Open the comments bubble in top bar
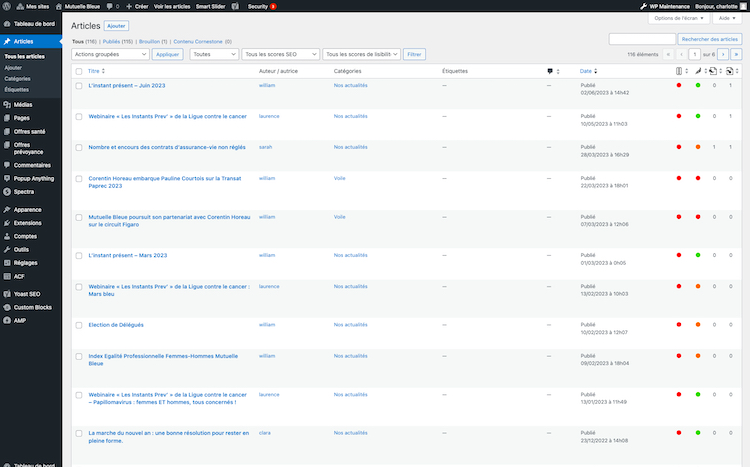This screenshot has width=750, height=467. [112, 6]
